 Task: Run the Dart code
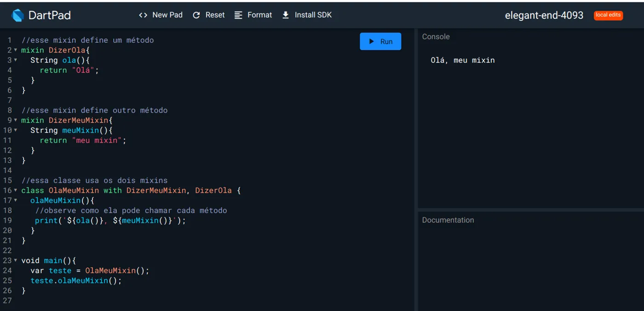(380, 41)
